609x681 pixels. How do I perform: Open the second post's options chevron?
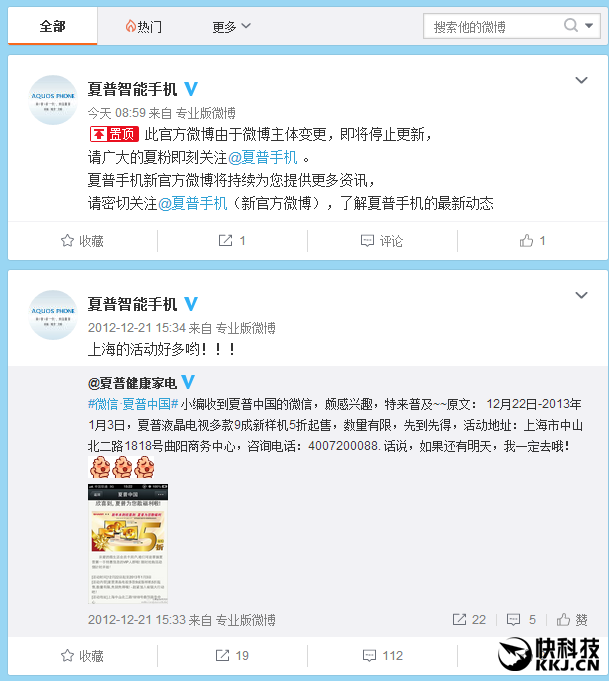pyautogui.click(x=581, y=295)
